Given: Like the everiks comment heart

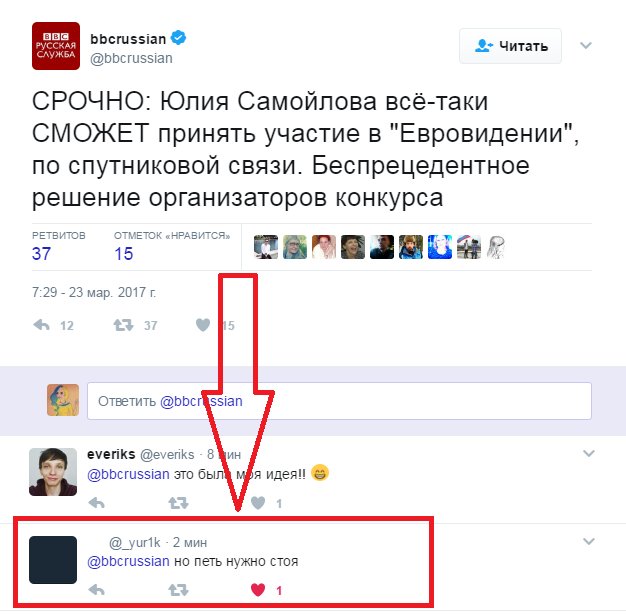Looking at the screenshot, I should [x=258, y=503].
